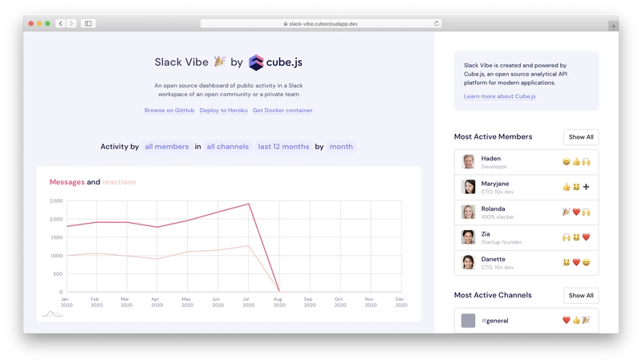Screen dimensions: 642x364
Task: Select the Zia member name
Action: click(x=486, y=234)
